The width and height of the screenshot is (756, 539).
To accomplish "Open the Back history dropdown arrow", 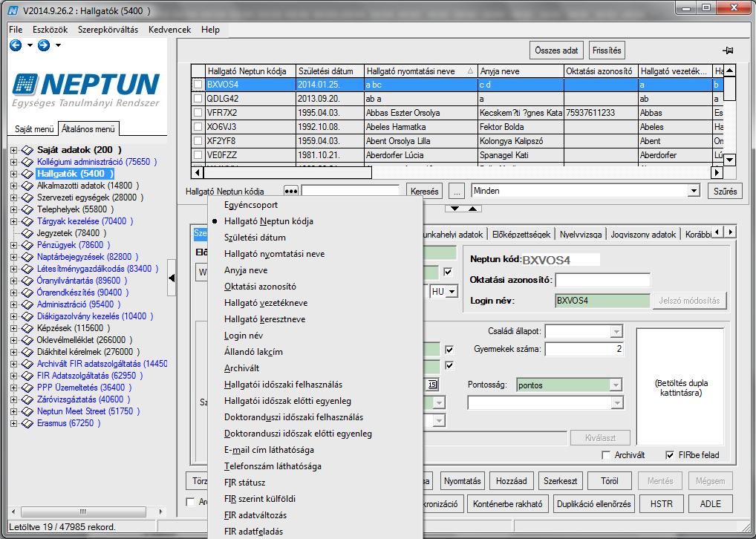I will 30,45.
